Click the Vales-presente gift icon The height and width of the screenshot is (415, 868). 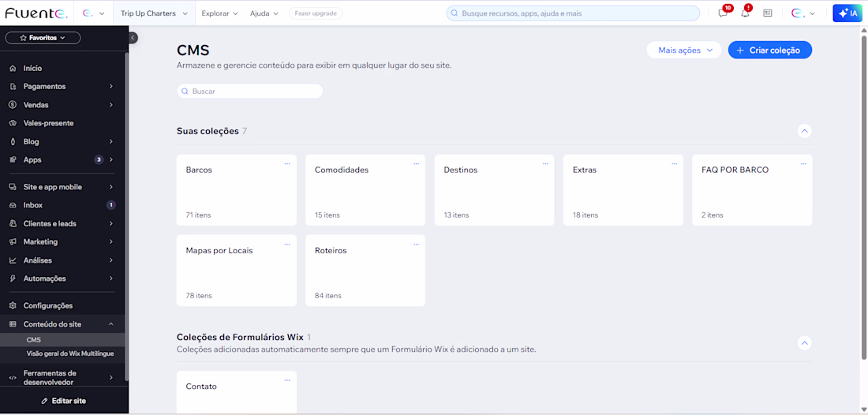pos(13,123)
